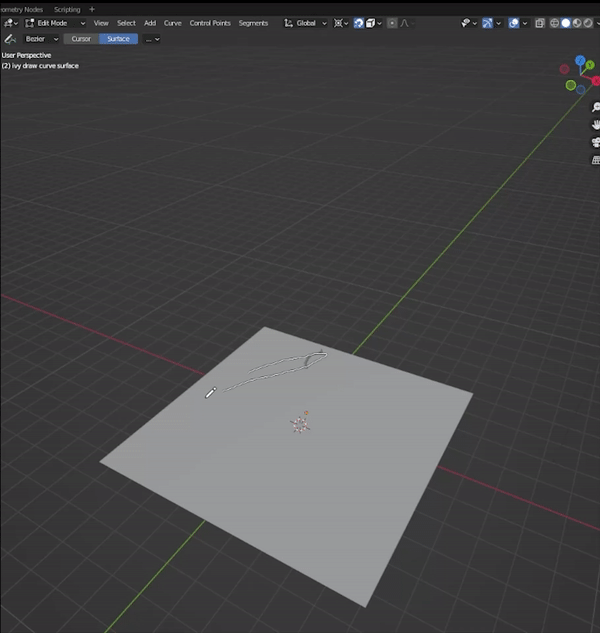Open the View menu

(101, 23)
